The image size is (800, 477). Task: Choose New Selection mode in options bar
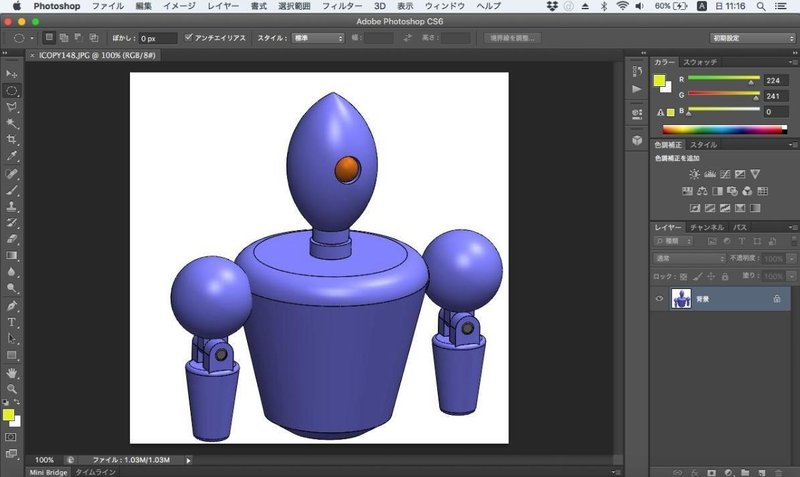coord(49,37)
